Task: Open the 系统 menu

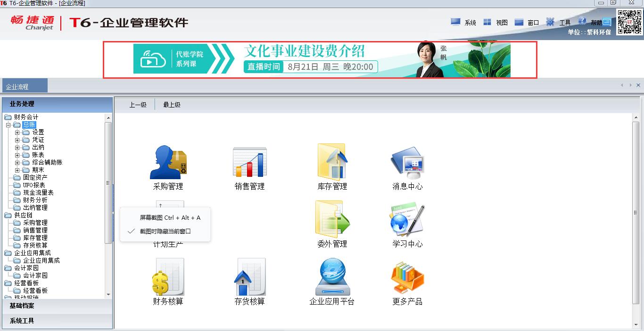Action: tap(471, 23)
